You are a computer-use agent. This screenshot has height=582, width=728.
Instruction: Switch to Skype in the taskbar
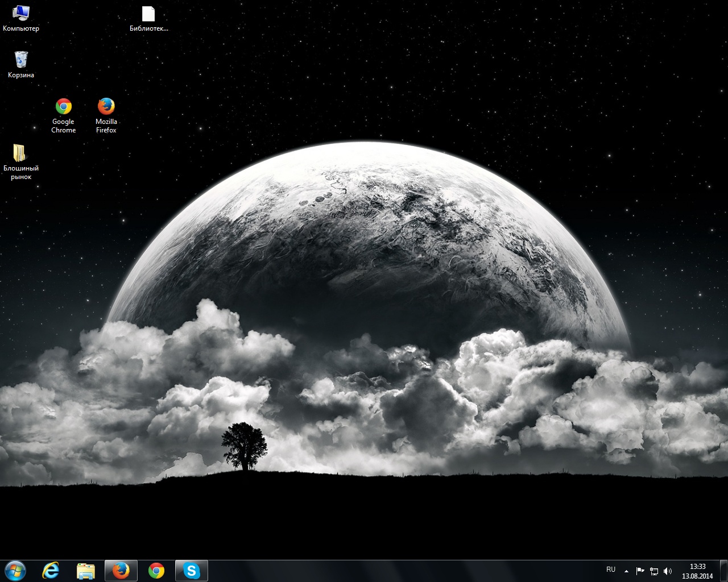[x=192, y=571]
